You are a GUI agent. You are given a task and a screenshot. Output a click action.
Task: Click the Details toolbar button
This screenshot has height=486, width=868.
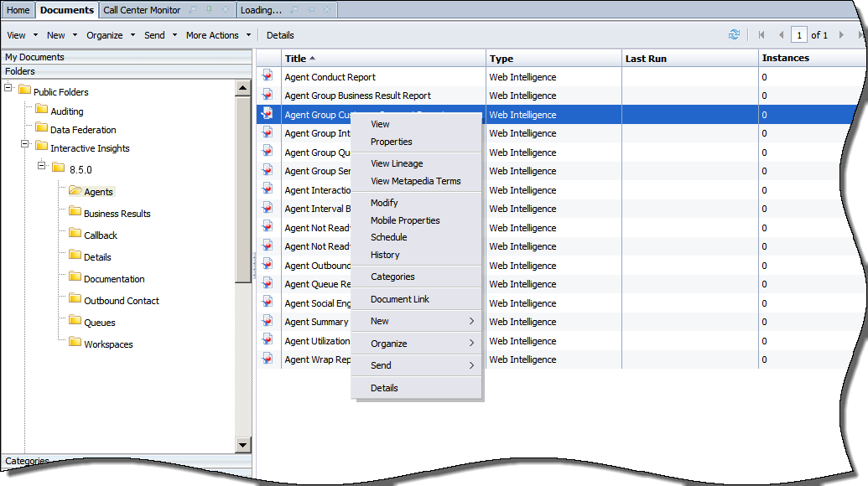click(280, 35)
